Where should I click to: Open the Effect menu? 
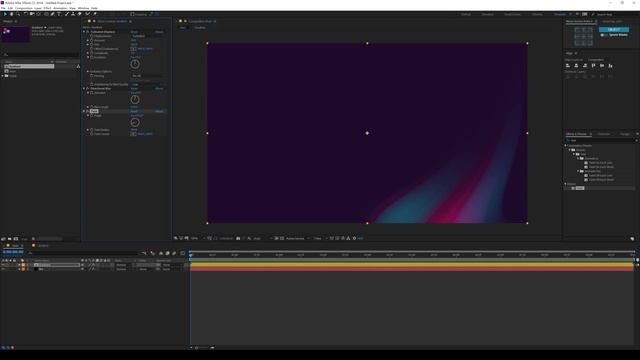click(47, 8)
